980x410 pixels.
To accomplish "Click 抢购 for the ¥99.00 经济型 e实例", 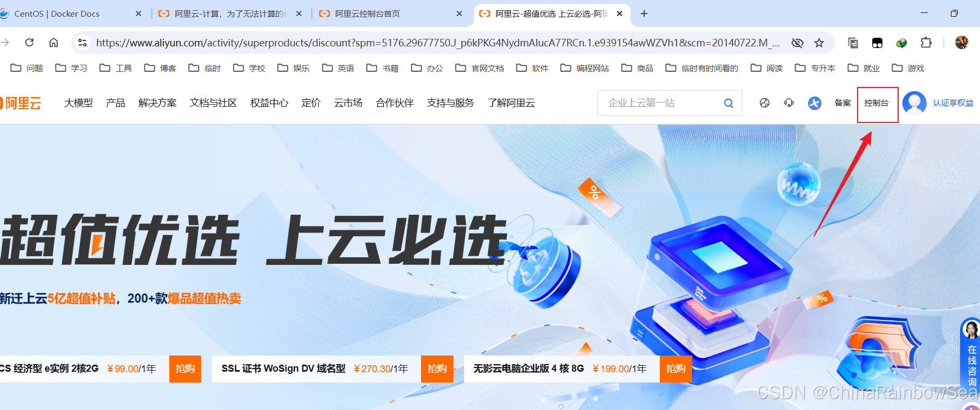I will [x=185, y=369].
